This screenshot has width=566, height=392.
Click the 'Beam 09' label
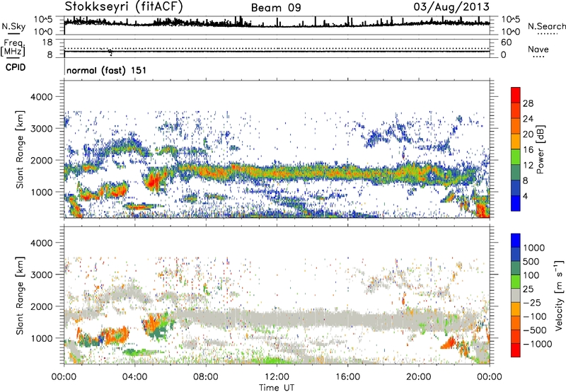(x=276, y=8)
